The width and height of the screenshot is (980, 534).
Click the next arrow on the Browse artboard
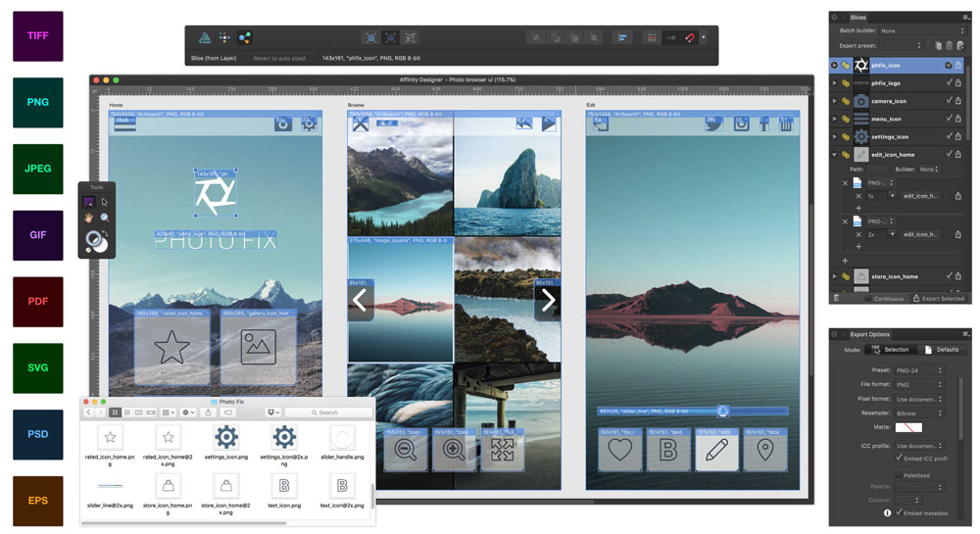[548, 301]
